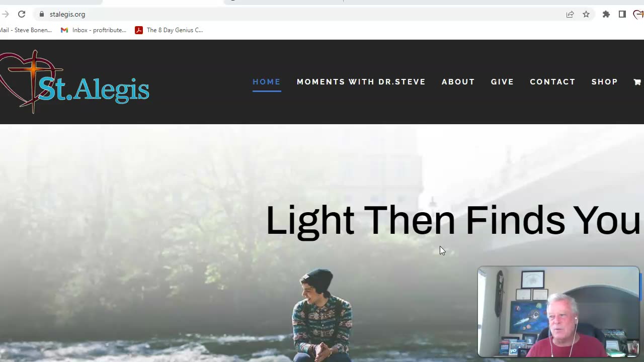Click the stalegis.org address bar
Image resolution: width=644 pixels, height=362 pixels.
(x=302, y=14)
